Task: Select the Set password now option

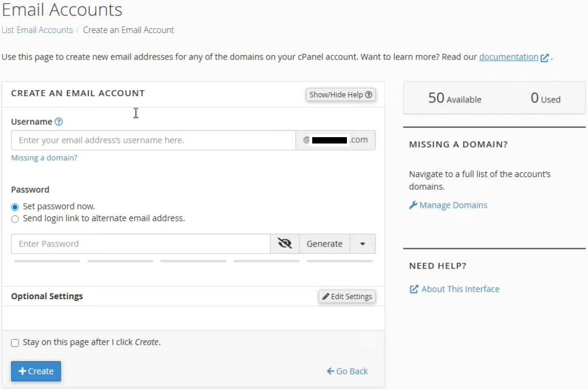Action: [x=15, y=207]
